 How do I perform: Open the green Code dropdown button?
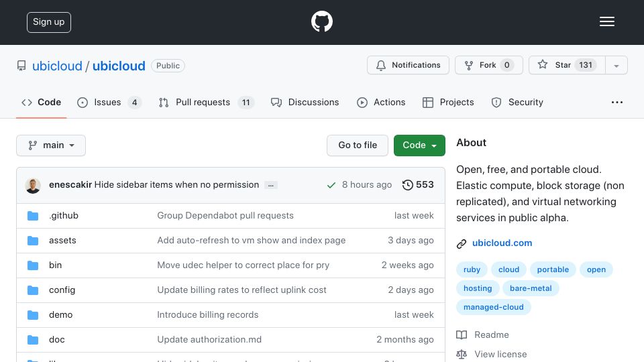[419, 145]
